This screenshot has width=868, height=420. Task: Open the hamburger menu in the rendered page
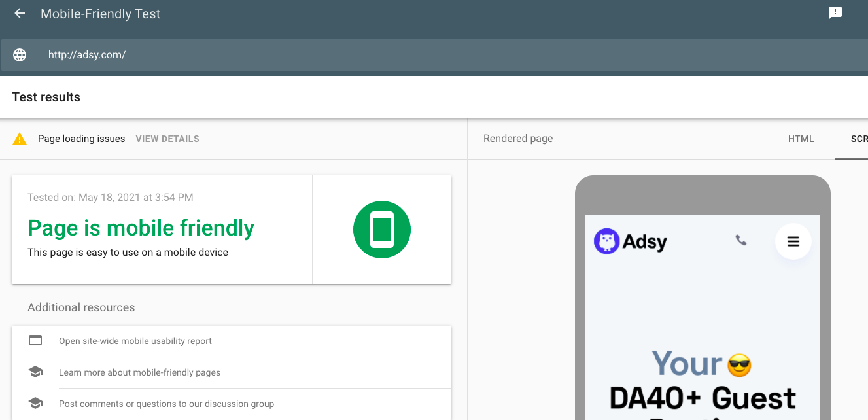pyautogui.click(x=793, y=241)
